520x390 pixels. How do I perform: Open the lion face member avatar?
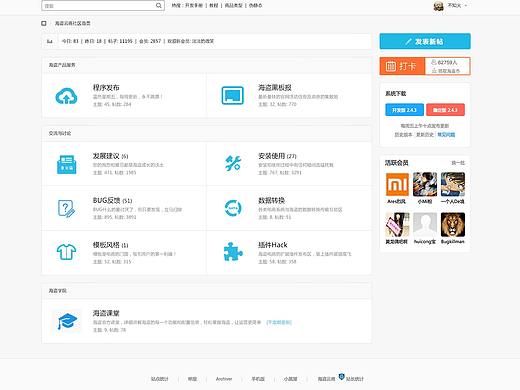point(453,225)
